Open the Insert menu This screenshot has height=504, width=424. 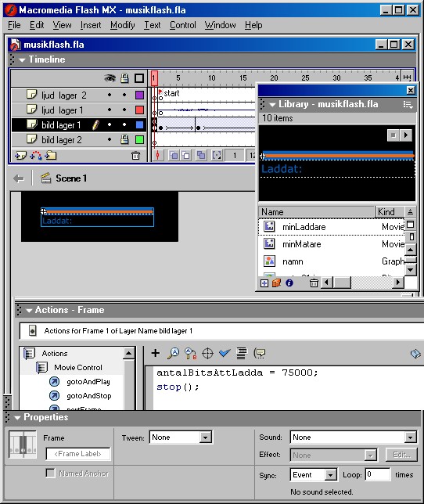[91, 25]
